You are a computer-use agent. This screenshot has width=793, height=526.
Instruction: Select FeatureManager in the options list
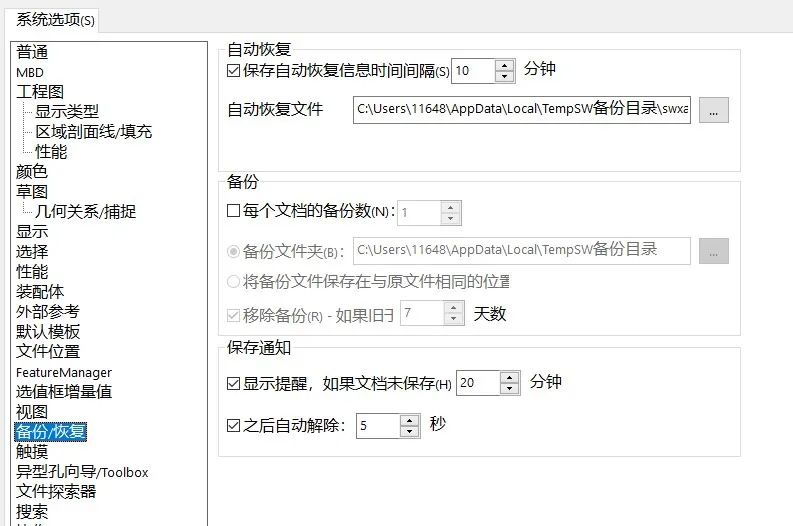[64, 372]
